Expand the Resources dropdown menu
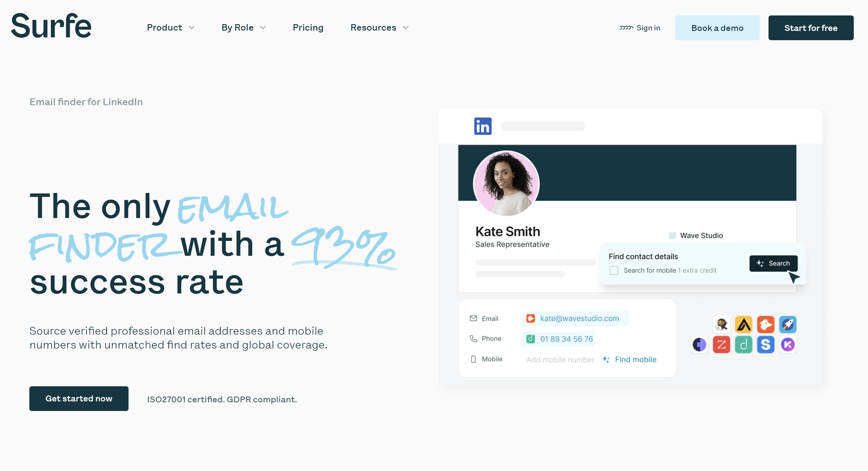The height and width of the screenshot is (471, 868). [x=379, y=27]
